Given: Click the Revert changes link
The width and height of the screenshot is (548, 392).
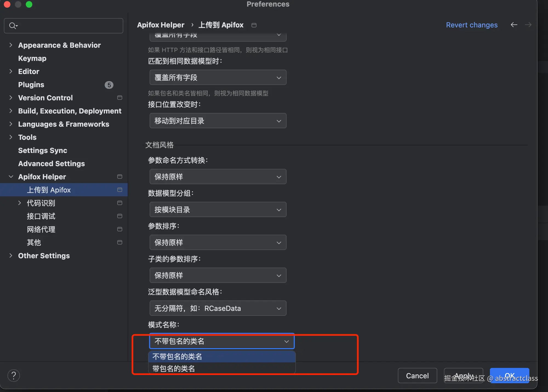Looking at the screenshot, I should [472, 25].
